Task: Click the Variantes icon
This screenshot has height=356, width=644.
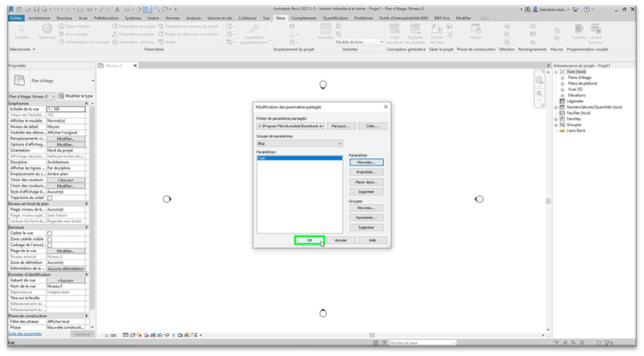Action: point(325,29)
